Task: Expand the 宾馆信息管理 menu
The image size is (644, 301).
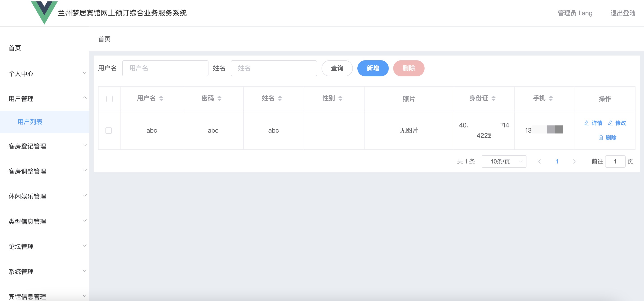Action: pos(45,296)
